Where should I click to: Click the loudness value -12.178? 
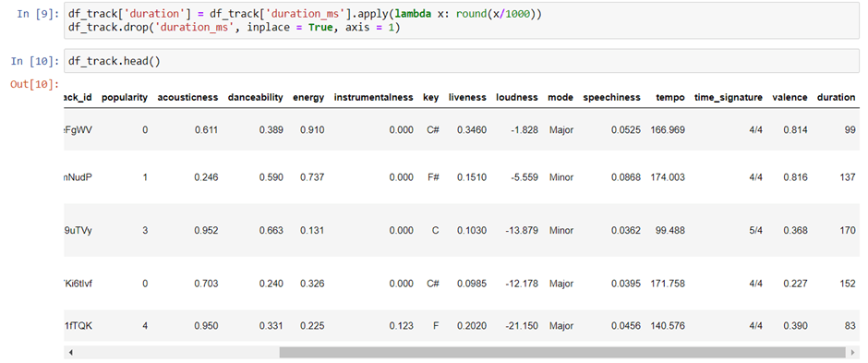coord(522,284)
